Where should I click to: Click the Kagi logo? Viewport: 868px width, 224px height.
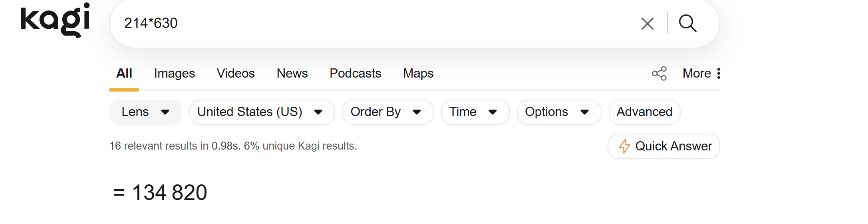coord(55,20)
